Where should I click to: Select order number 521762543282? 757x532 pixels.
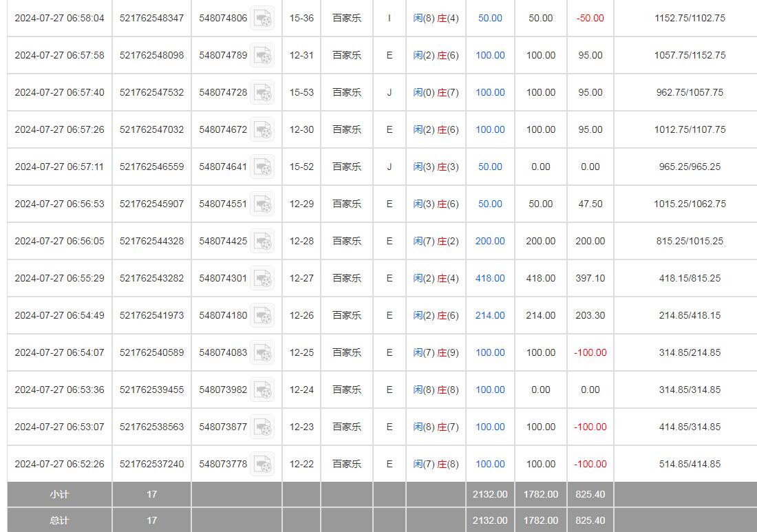151,278
